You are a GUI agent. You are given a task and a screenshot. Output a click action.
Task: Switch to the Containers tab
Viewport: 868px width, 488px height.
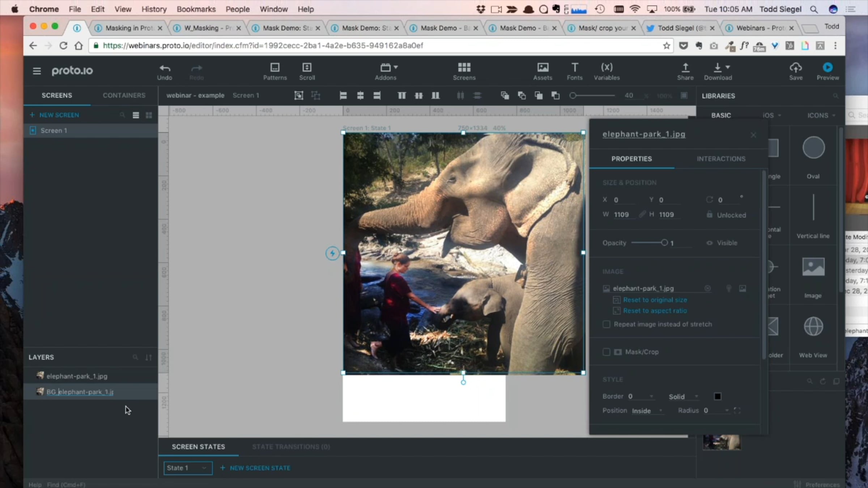(x=124, y=95)
